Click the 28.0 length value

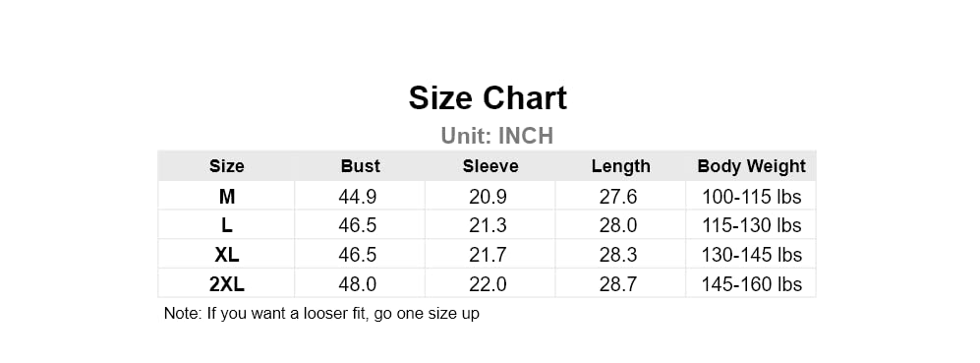pos(618,225)
